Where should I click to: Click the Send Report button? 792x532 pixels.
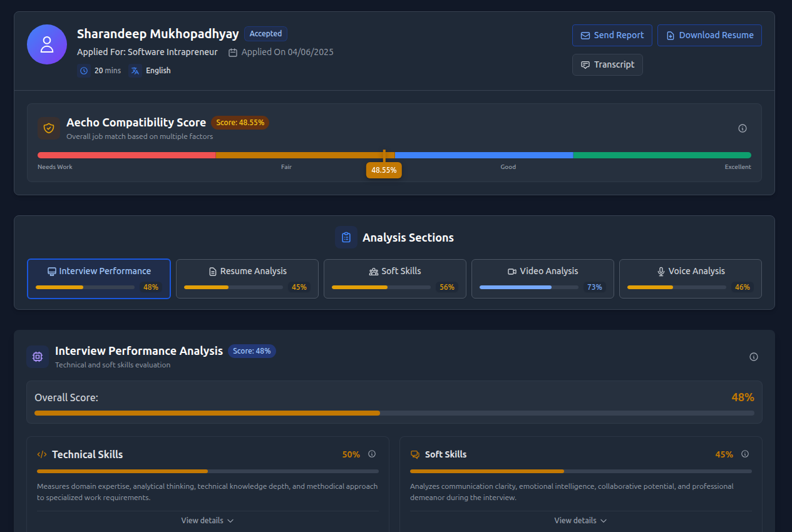(x=612, y=35)
